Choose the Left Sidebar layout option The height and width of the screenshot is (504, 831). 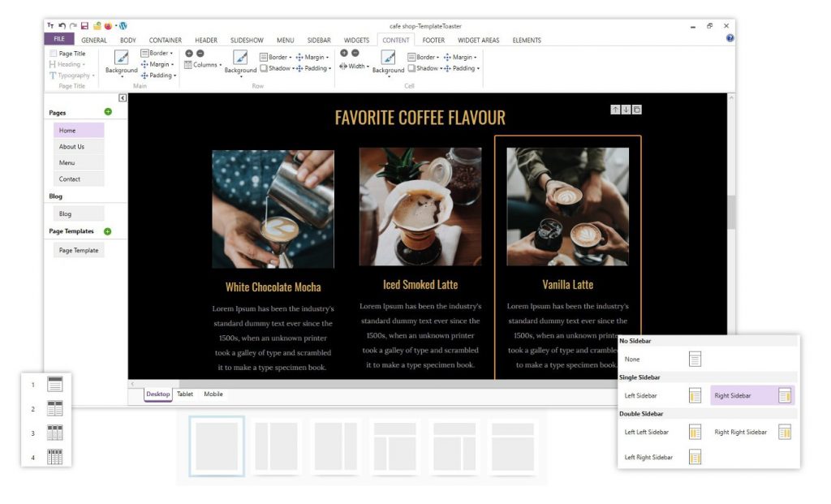click(x=644, y=396)
